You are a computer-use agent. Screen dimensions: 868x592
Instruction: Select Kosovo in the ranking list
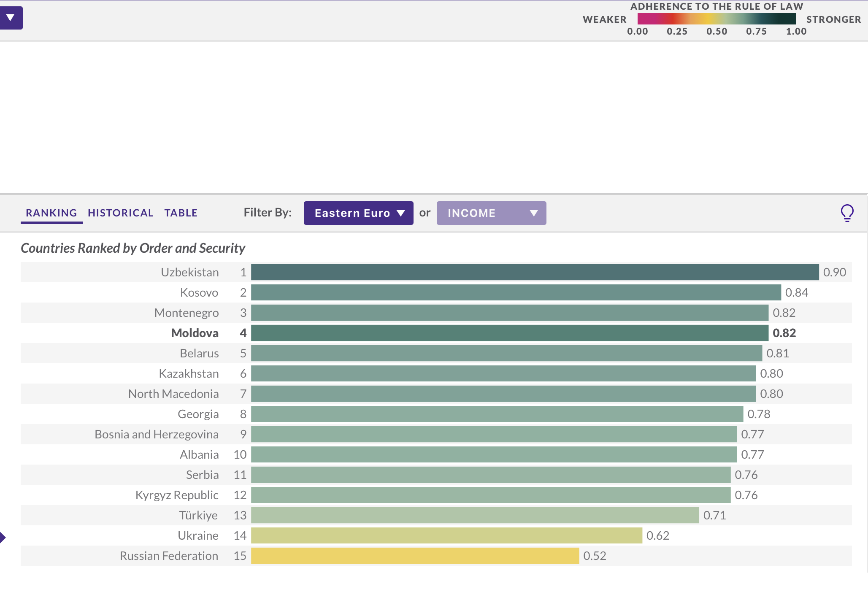pos(199,292)
